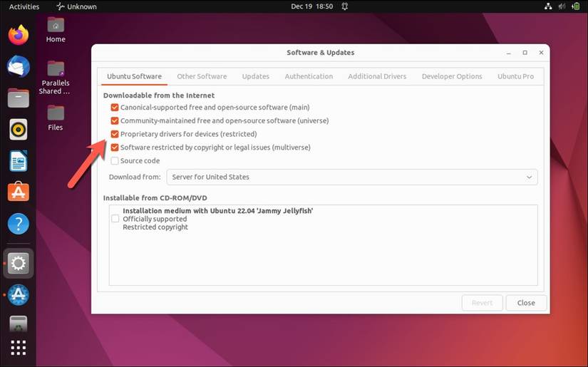This screenshot has height=367, width=588.
Task: Open the Files manager dock icon
Action: coord(19,98)
